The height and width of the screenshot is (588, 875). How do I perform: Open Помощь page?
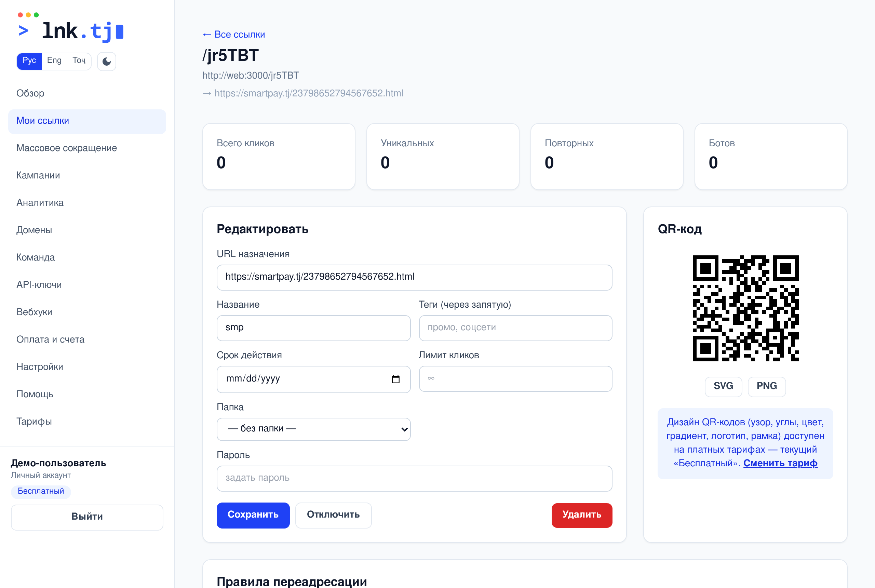click(87, 395)
